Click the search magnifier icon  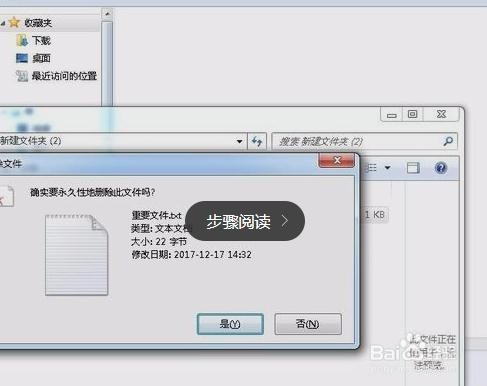coord(448,141)
